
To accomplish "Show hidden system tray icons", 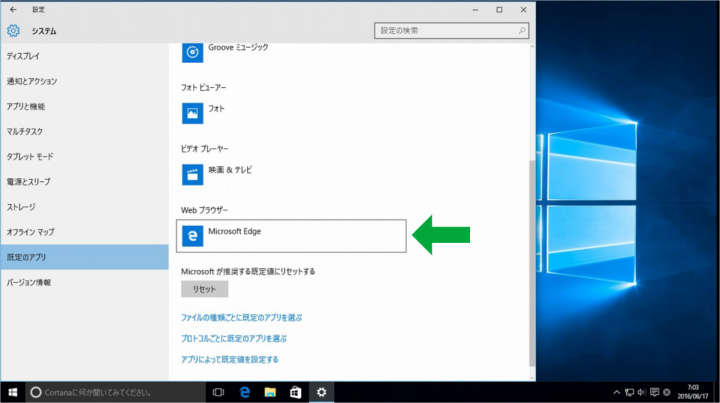I will 617,392.
